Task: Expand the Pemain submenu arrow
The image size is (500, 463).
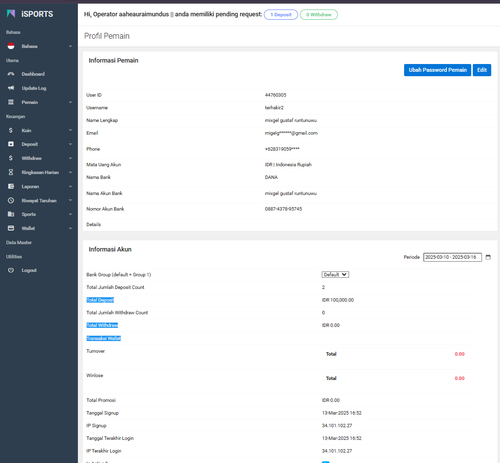Action: pos(70,102)
